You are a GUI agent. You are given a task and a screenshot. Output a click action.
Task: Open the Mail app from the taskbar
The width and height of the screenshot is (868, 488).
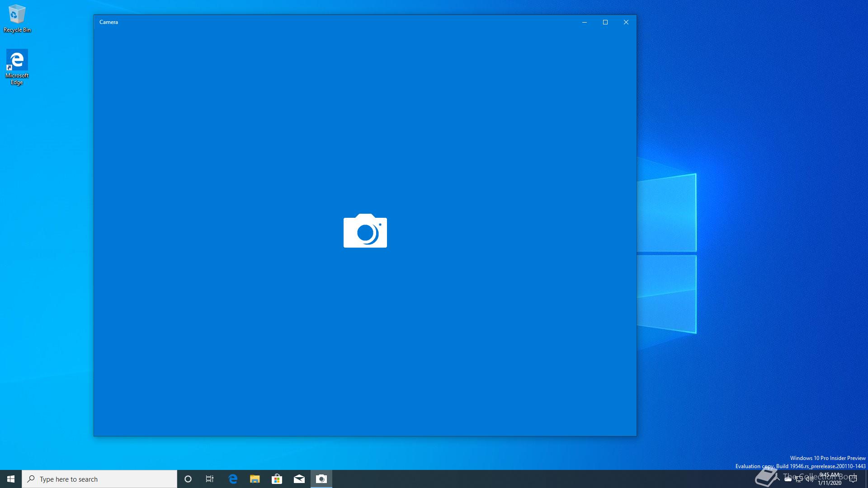pos(299,479)
